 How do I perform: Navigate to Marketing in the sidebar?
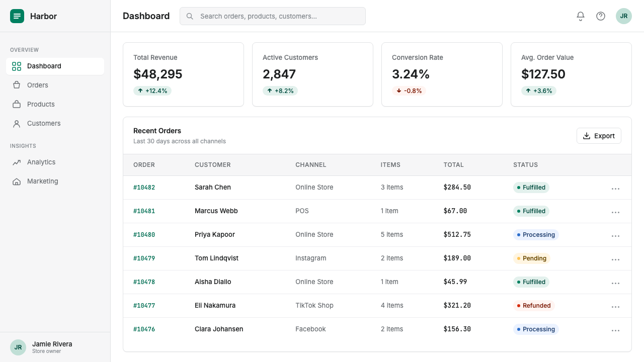pos(55,182)
